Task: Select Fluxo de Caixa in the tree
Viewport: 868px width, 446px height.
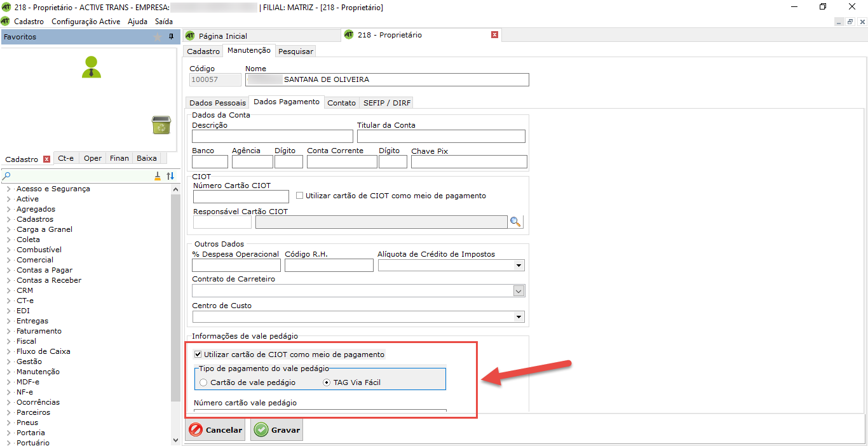Action: (43, 351)
